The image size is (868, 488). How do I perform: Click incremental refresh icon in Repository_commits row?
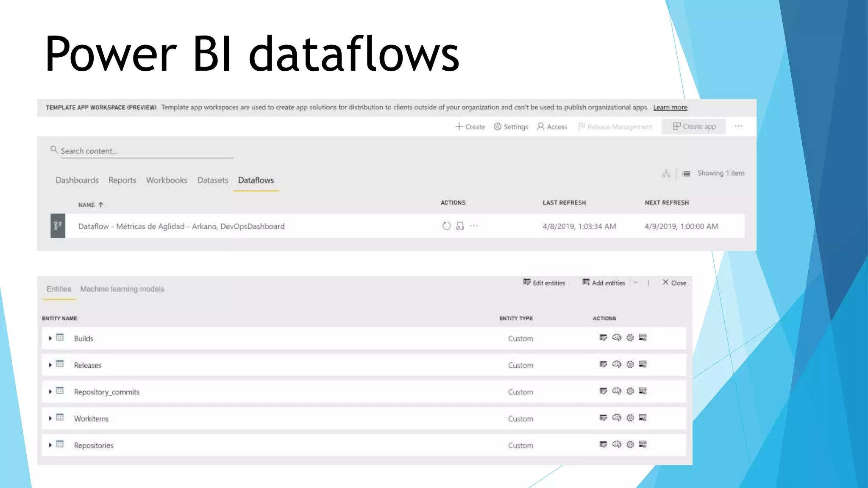[643, 391]
